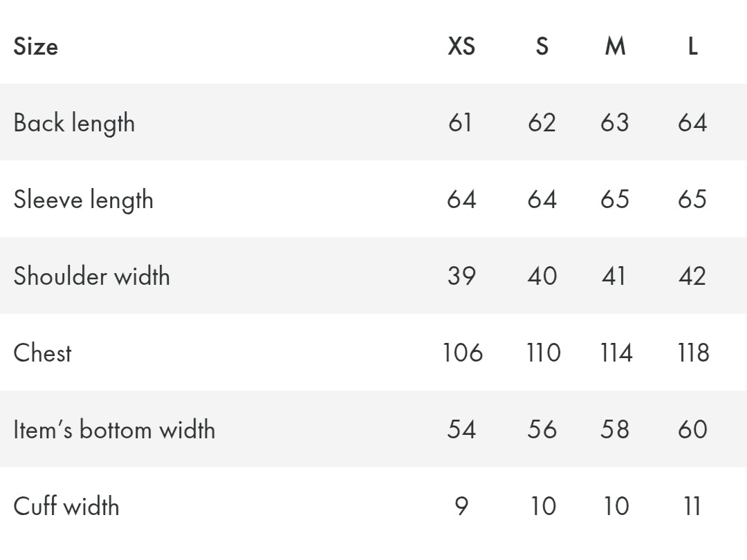Click the Back length row label

click(x=74, y=124)
